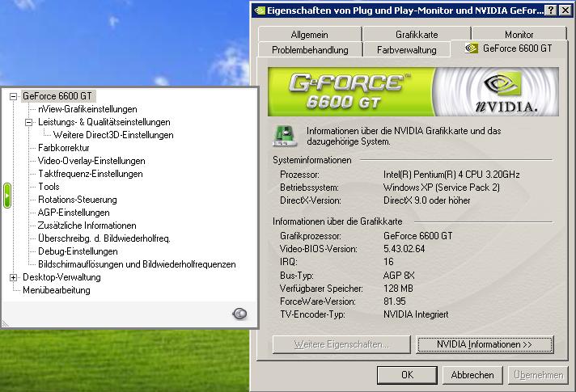The width and height of the screenshot is (576, 392).
Task: Open the Problembehandlung tab
Action: tap(310, 49)
